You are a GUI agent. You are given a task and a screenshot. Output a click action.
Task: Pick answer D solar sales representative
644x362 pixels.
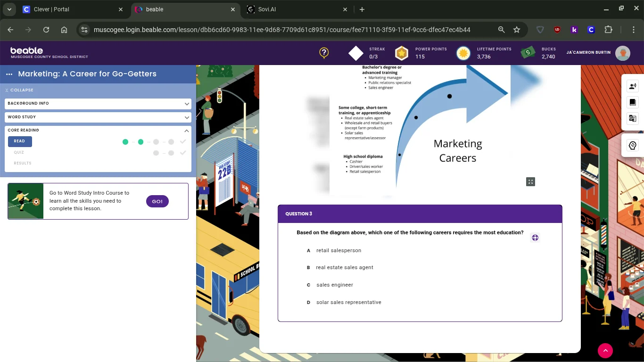(348, 302)
